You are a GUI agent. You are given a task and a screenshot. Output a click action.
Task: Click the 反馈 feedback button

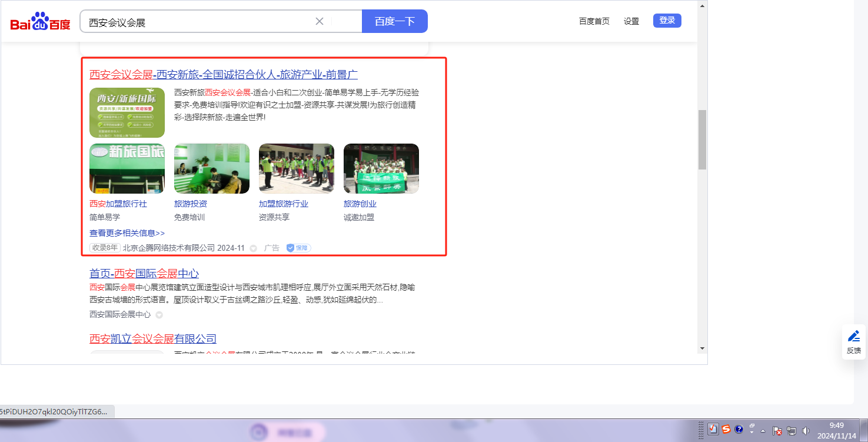tap(854, 342)
